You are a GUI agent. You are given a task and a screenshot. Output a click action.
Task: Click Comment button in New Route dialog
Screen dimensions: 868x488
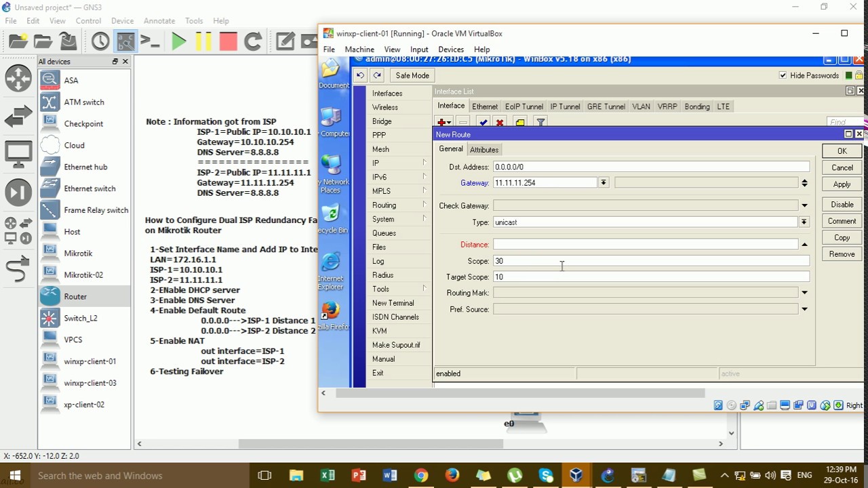842,221
